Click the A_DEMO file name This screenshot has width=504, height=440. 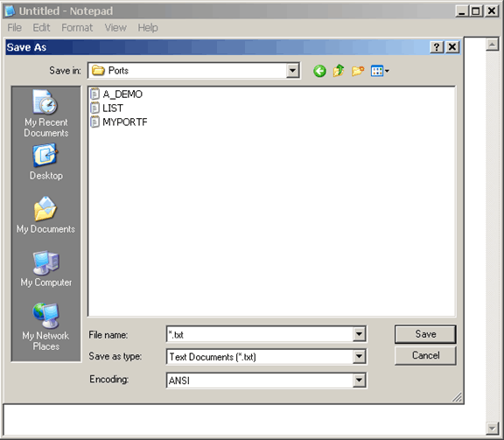pos(122,94)
